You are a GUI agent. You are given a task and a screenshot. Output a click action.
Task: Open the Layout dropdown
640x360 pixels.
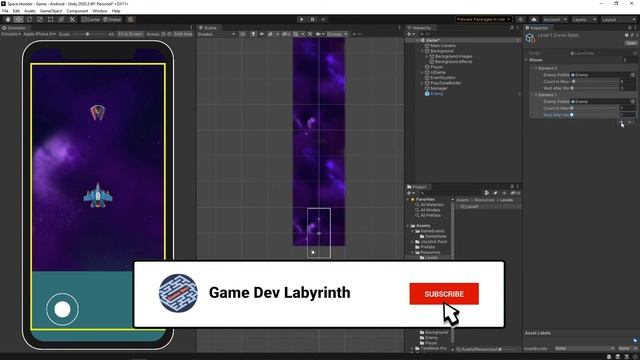tap(618, 20)
